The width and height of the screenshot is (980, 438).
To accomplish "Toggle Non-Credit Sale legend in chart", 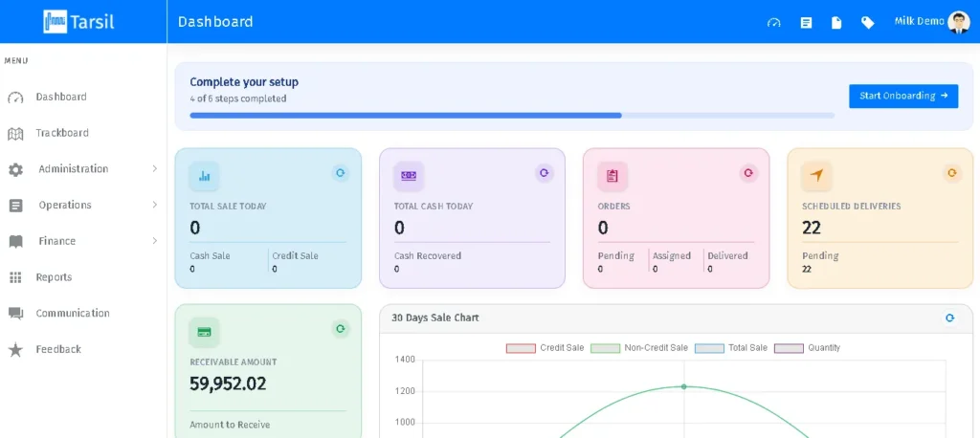I will pos(638,348).
